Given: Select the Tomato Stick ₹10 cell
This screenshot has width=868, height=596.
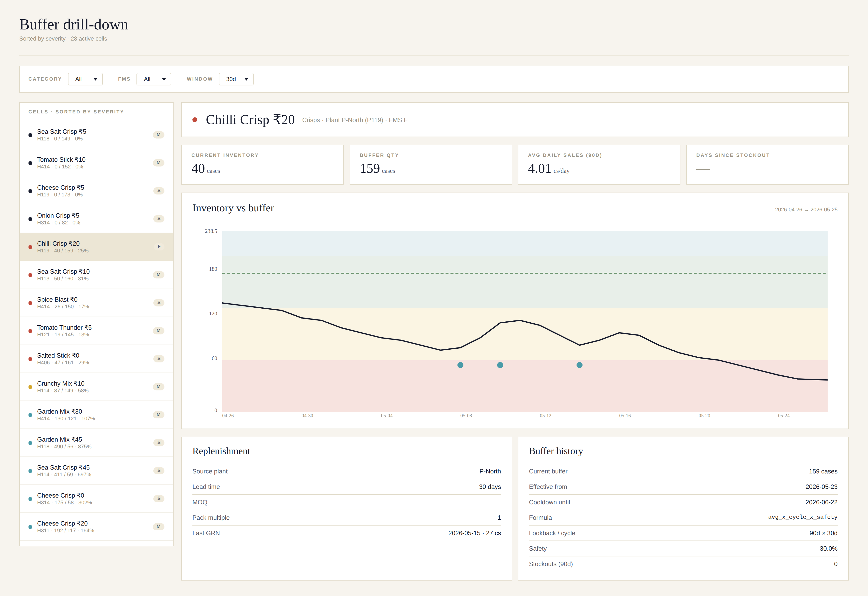Looking at the screenshot, I should click(96, 163).
